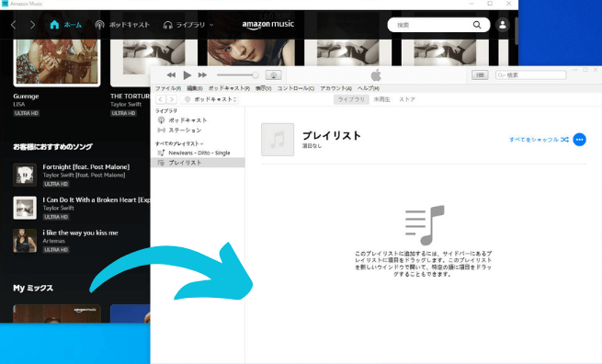
Task: Toggle the iTunes list view button
Action: (480, 74)
